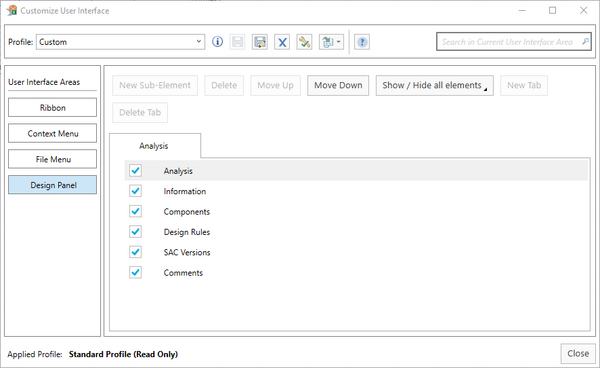Switch to the Ribbon interface area
The image size is (600, 368).
click(x=52, y=107)
